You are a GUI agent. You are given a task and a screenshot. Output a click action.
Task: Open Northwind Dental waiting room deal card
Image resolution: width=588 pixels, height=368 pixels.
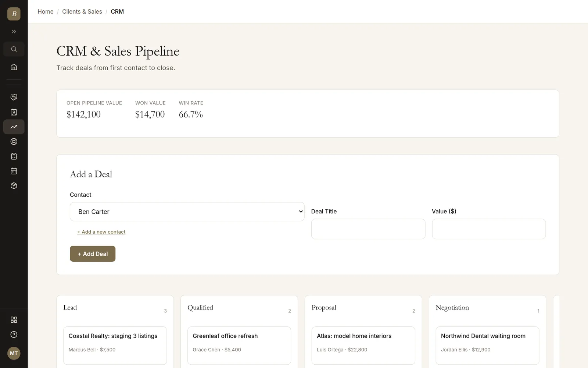487,346
